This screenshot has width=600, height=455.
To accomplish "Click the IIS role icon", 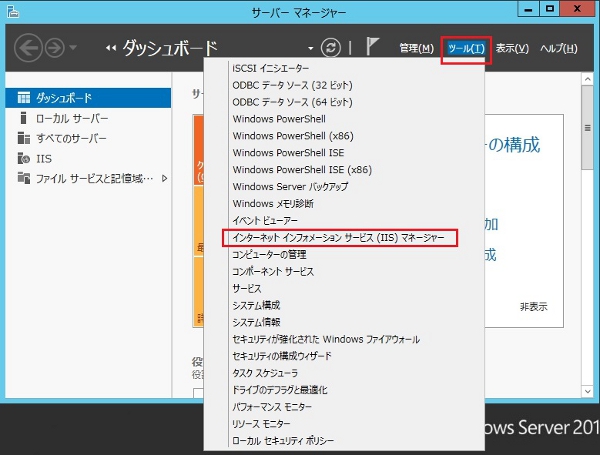I will [x=24, y=158].
